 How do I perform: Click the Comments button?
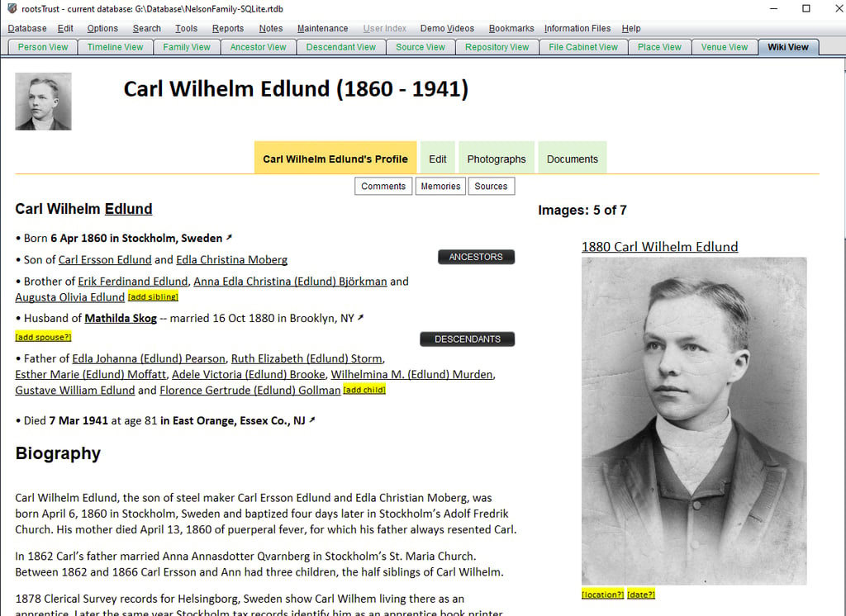(383, 186)
